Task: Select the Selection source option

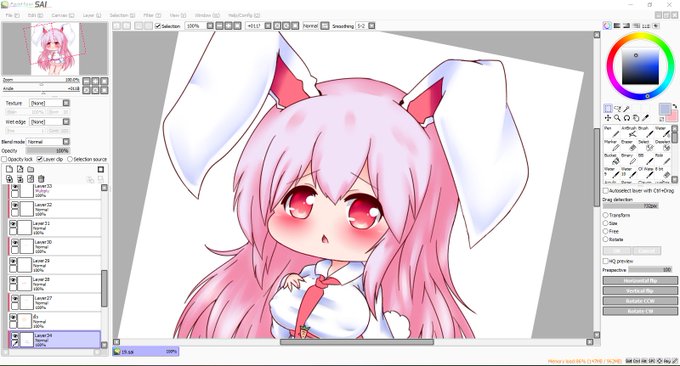Action: 70,159
